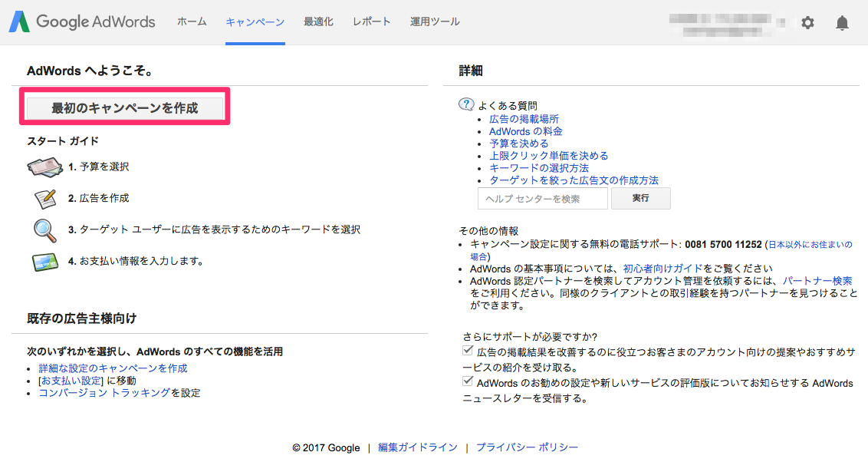The height and width of the screenshot is (462, 868).
Task: Click the AdWords へようこそ。 heading
Action: [90, 71]
